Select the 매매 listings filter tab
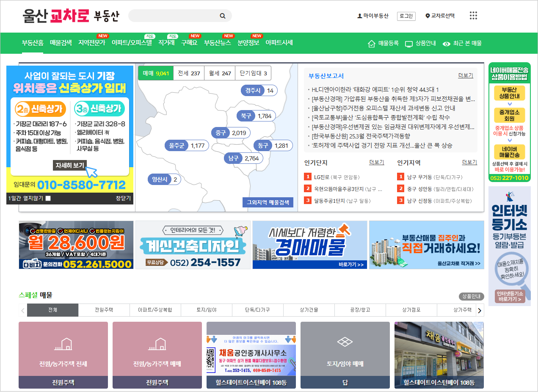 (x=155, y=73)
